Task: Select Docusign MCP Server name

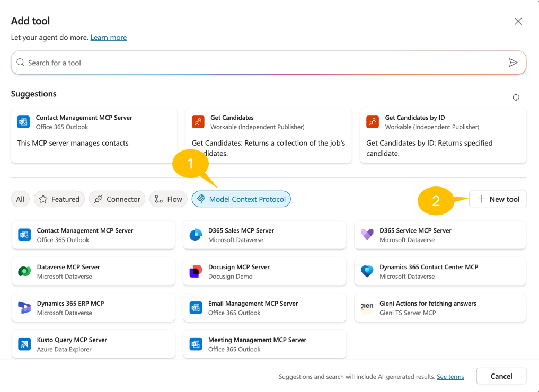Action: [x=239, y=267]
